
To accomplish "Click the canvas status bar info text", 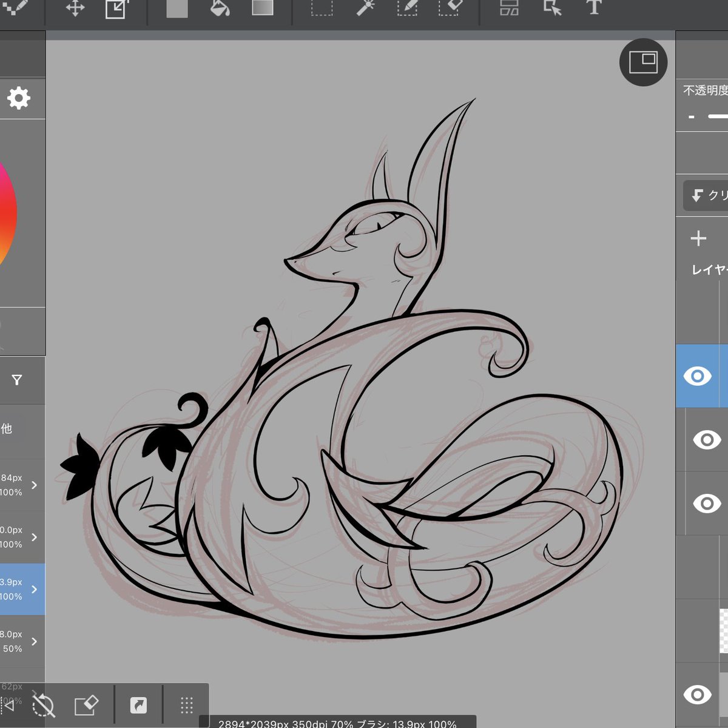I will [337, 723].
